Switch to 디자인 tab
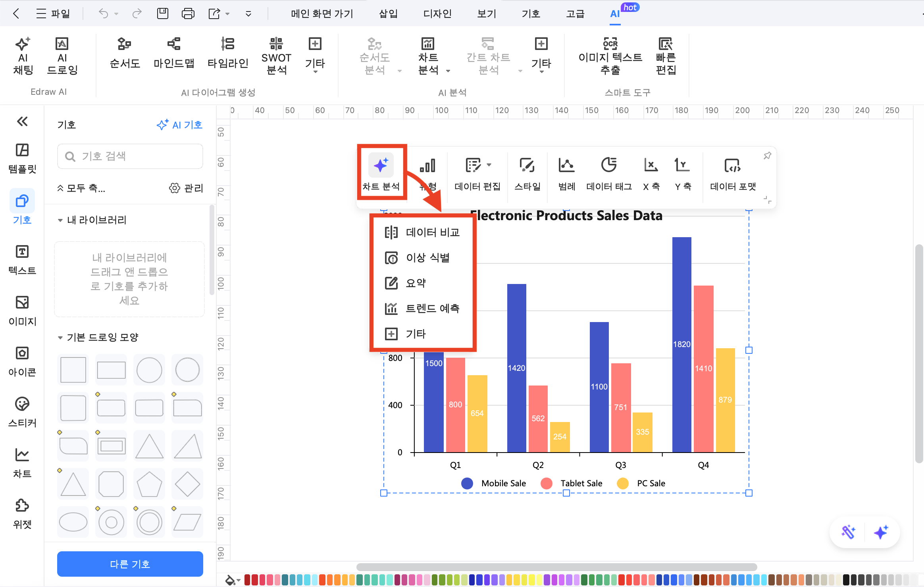 (x=437, y=13)
